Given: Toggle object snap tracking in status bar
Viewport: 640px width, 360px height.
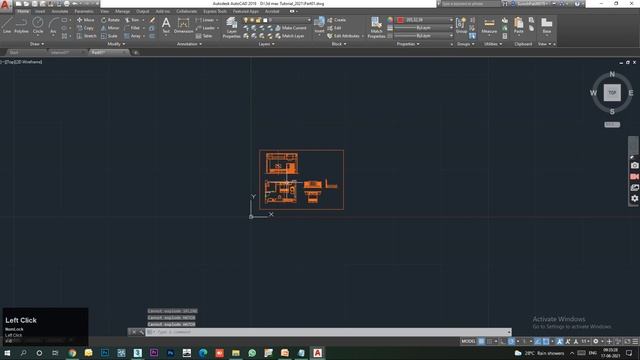Looking at the screenshot, I should [x=538, y=341].
